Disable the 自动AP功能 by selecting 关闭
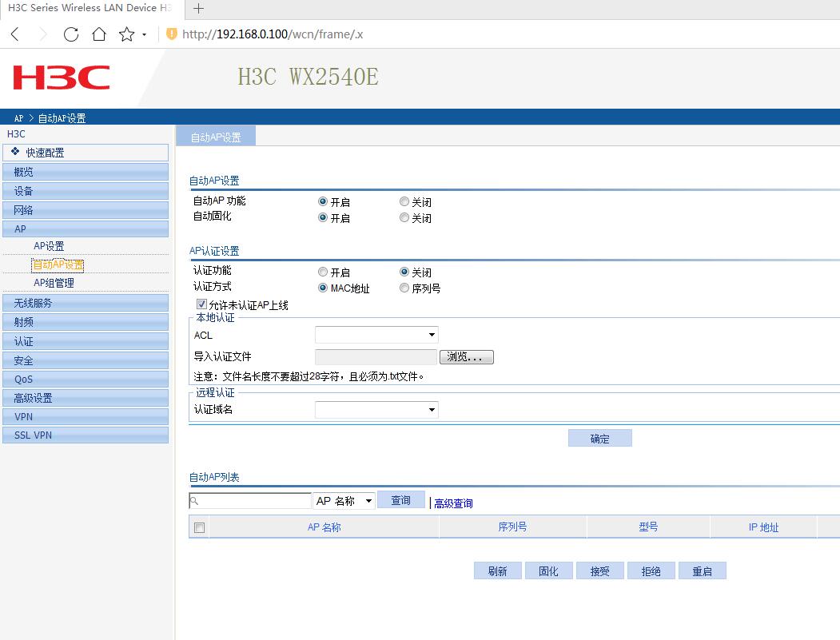The image size is (840, 640). pos(404,202)
